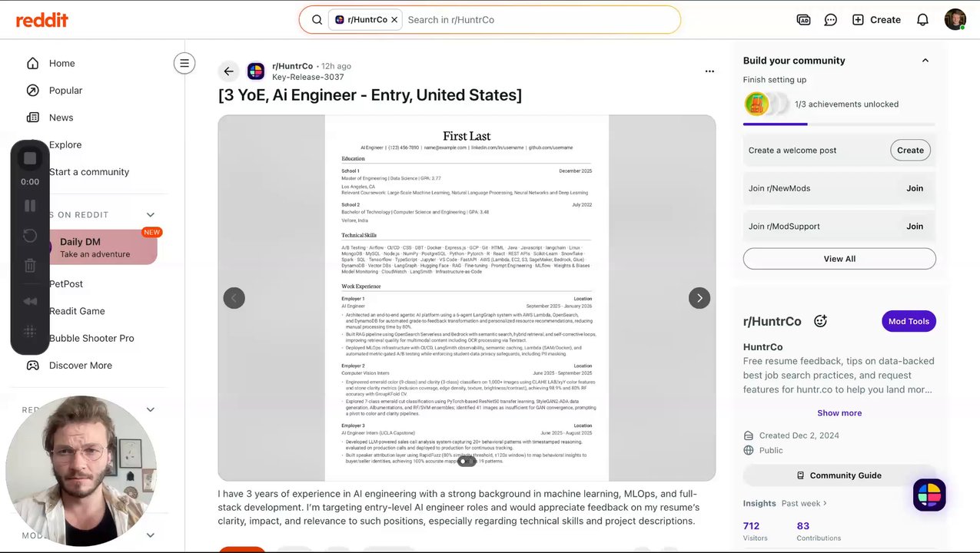
Task: Click the rewind icon in recorder
Action: click(x=30, y=301)
